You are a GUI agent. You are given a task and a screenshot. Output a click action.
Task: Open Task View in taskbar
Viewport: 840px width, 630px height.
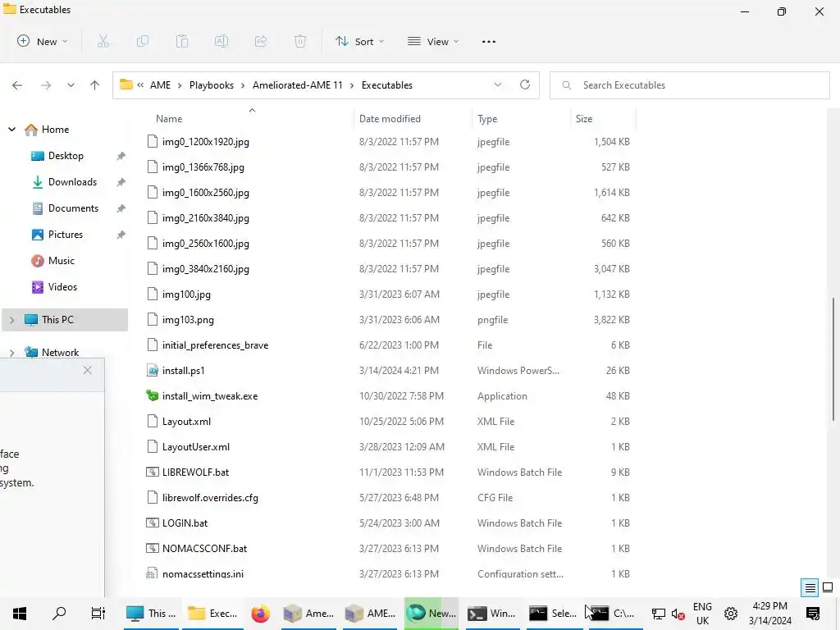coord(98,614)
